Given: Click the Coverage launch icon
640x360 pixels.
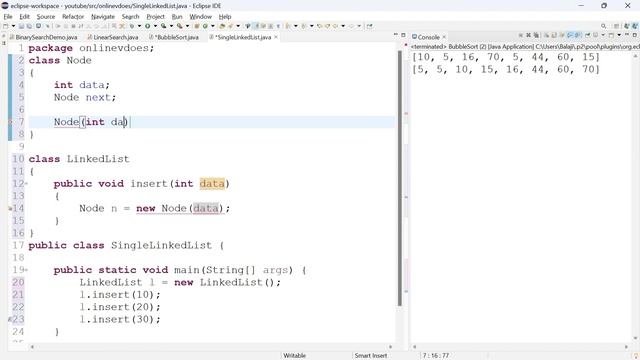Looking at the screenshot, I should click(164, 26).
